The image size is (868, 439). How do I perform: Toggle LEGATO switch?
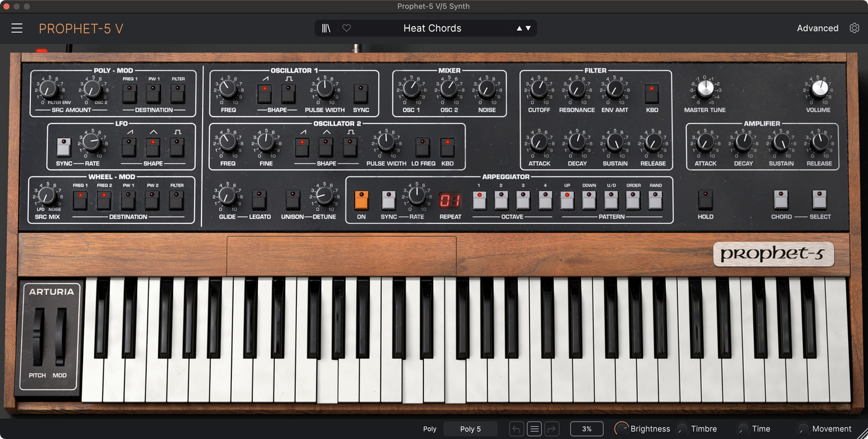259,200
